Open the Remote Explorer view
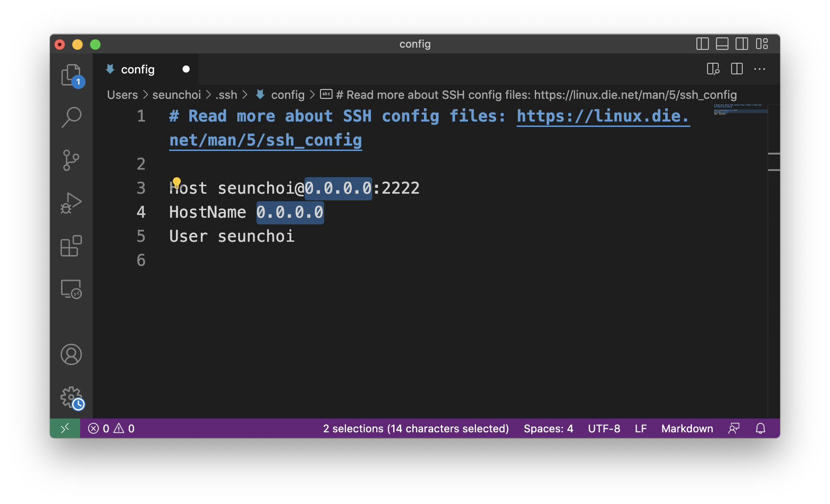This screenshot has height=504, width=830. click(71, 289)
